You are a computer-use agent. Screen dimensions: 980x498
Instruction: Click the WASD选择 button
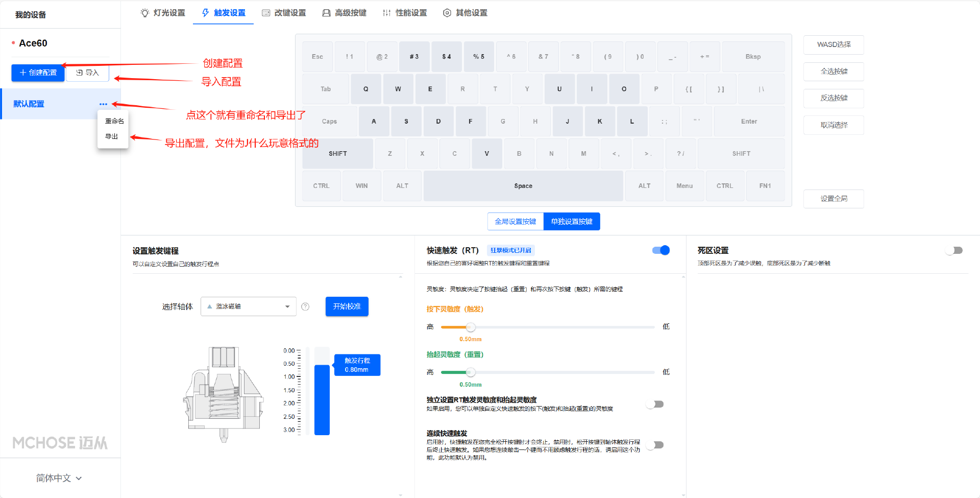click(x=834, y=44)
